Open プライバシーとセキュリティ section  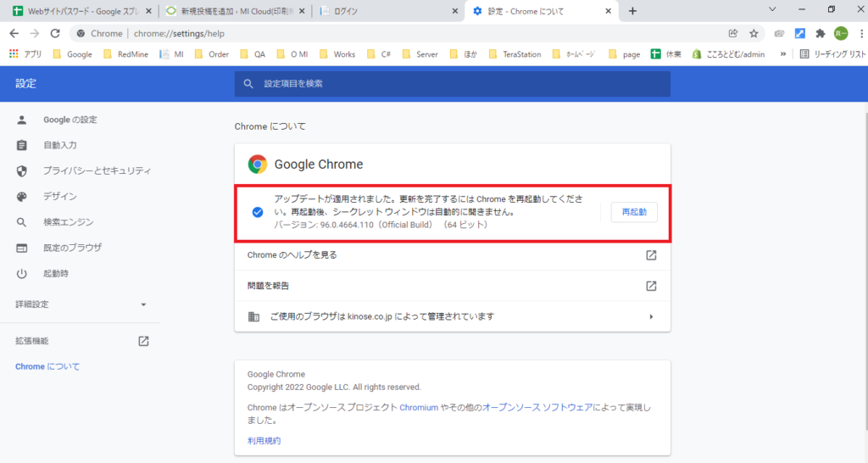pos(97,170)
